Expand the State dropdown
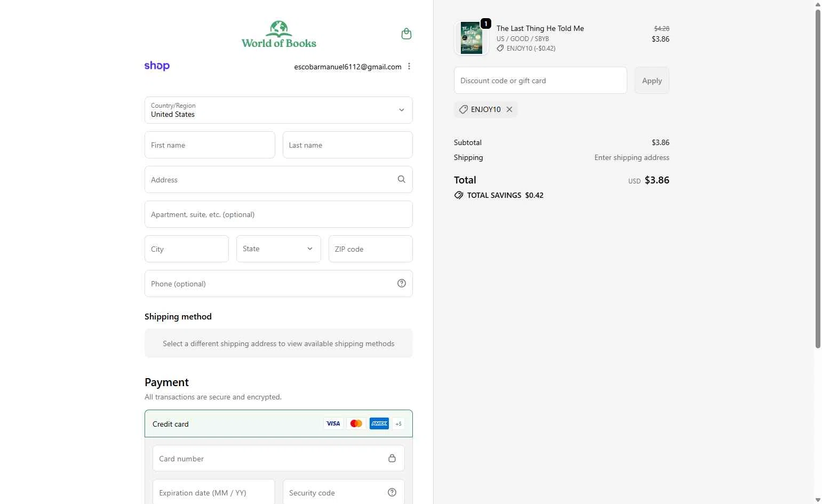The height and width of the screenshot is (504, 822). click(278, 249)
